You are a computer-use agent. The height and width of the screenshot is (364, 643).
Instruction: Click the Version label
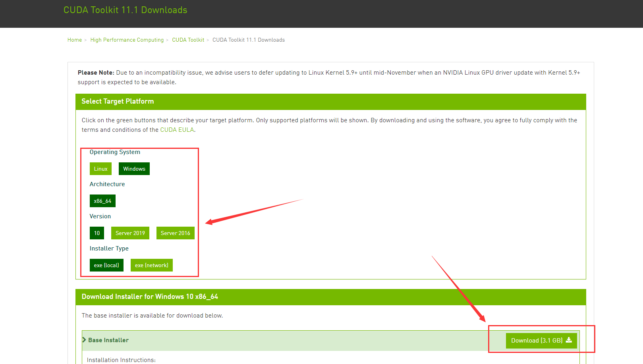tap(100, 216)
